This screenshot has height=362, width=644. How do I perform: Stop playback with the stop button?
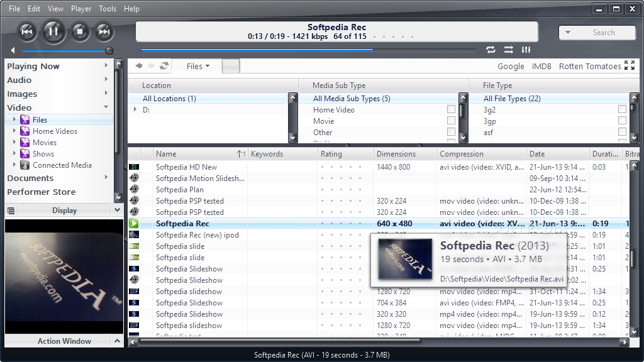[80, 31]
